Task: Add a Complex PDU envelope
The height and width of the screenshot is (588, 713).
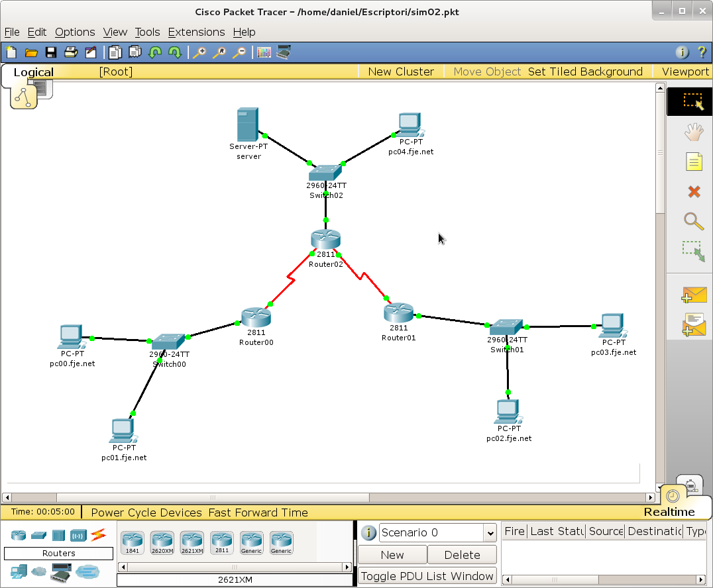Action: click(694, 325)
